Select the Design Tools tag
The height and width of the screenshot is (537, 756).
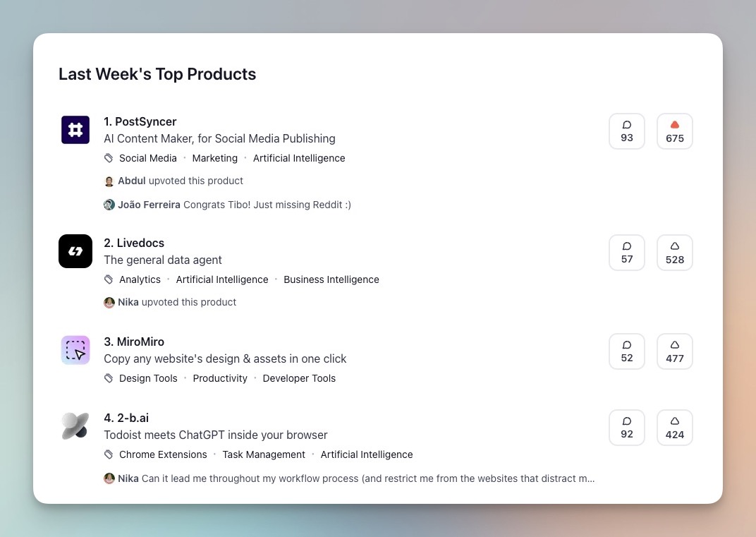click(148, 378)
